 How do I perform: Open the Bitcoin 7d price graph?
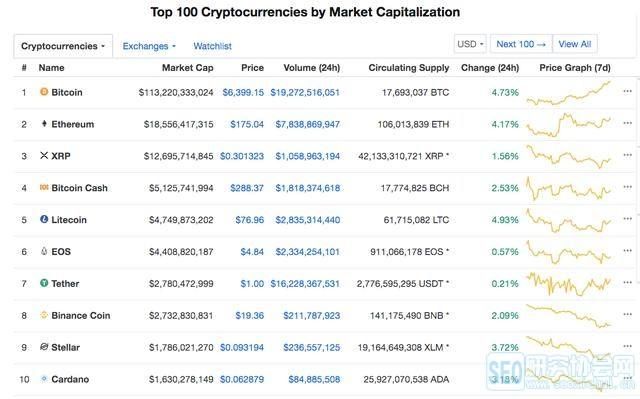click(x=569, y=93)
